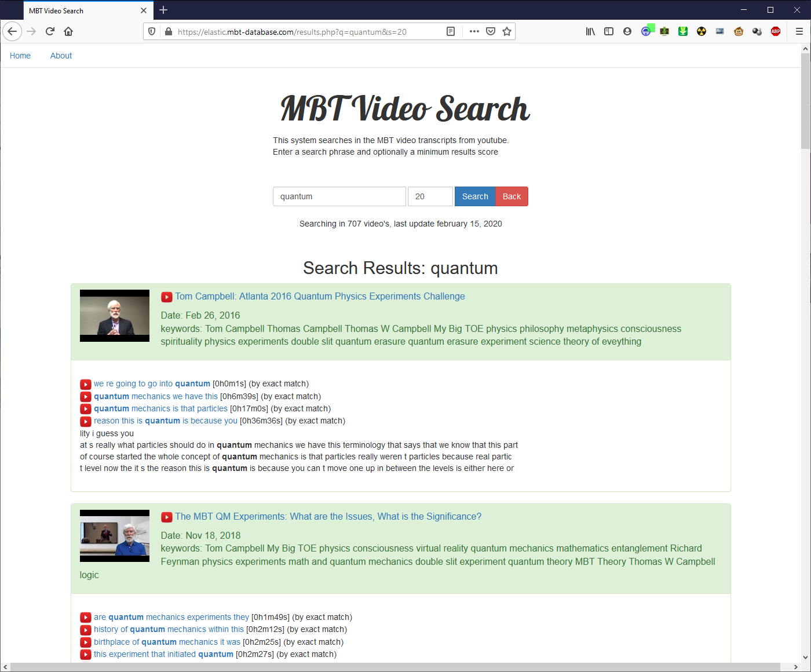Focus the minimum score field showing 20
This screenshot has width=811, height=672.
pos(430,196)
